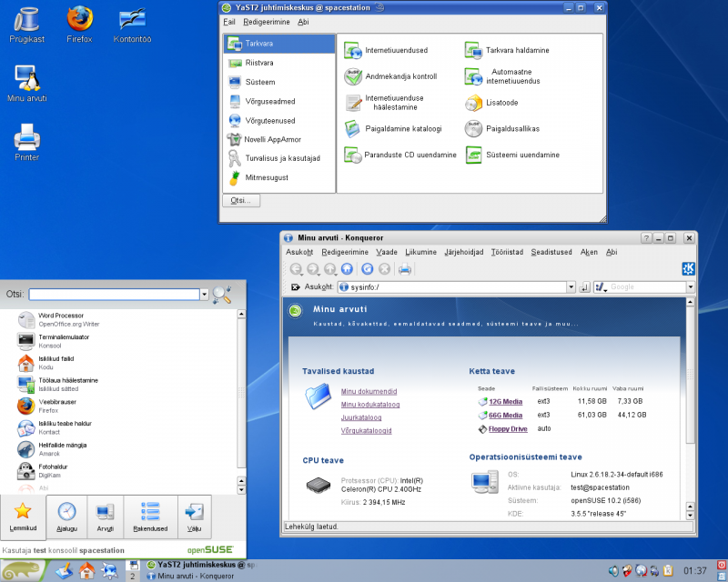Open Süsteemi uuendamine module
728x582 pixels.
coord(512,155)
